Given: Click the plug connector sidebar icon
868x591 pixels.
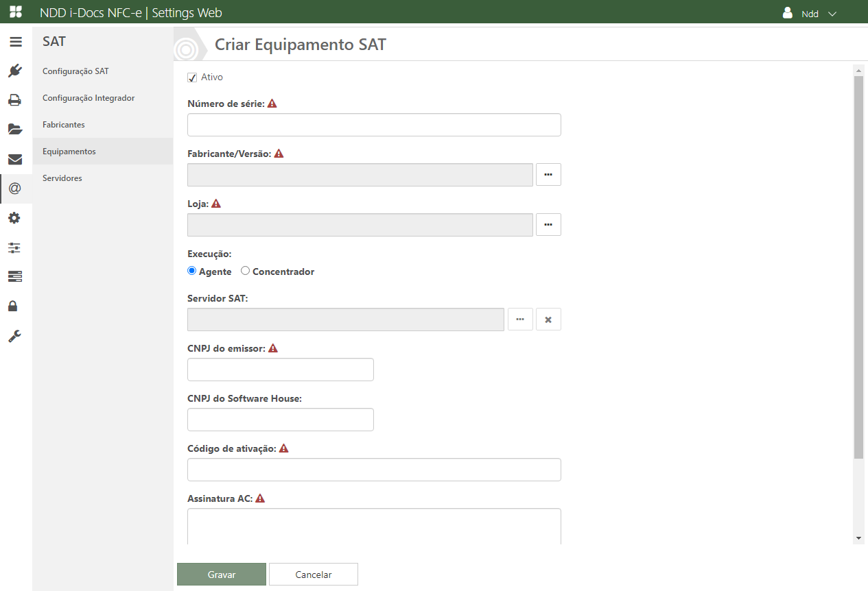Looking at the screenshot, I should click(x=15, y=71).
